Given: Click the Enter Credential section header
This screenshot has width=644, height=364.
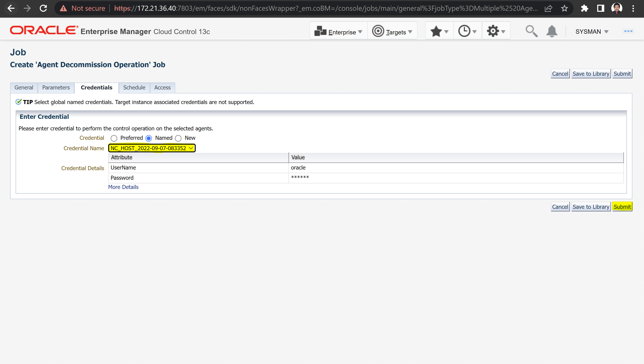Looking at the screenshot, I should tap(44, 117).
